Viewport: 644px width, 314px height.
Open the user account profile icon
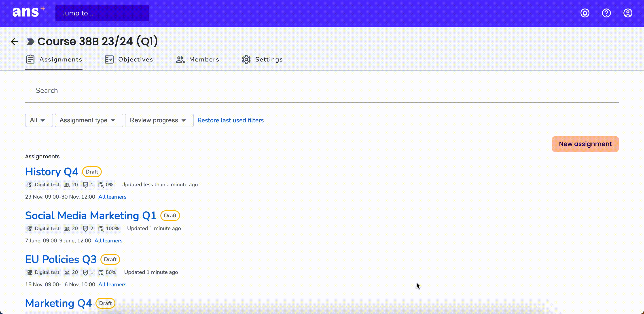coord(628,13)
